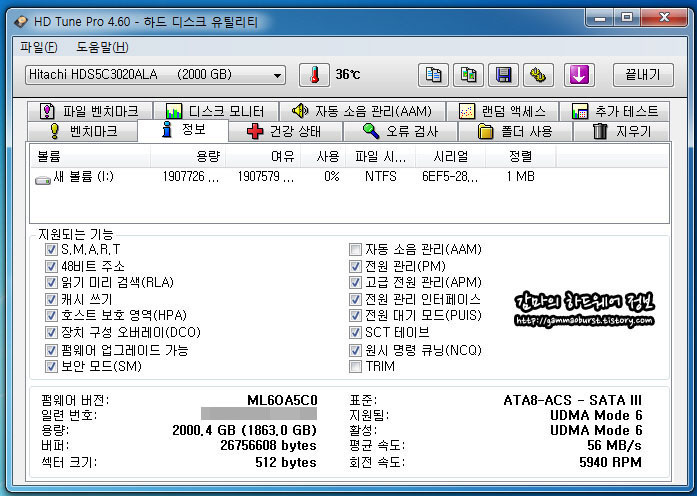
Task: Switch to the 디스크 모니터 tab
Action: pyautogui.click(x=215, y=111)
